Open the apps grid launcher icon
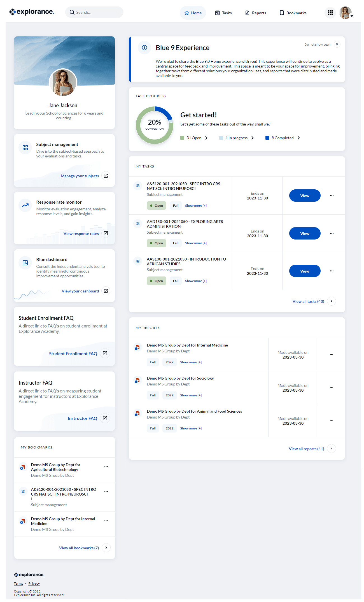The height and width of the screenshot is (602, 364). click(x=330, y=13)
